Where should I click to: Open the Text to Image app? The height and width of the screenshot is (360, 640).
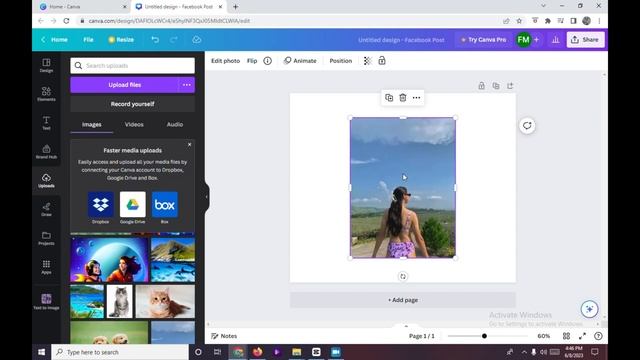[46, 301]
